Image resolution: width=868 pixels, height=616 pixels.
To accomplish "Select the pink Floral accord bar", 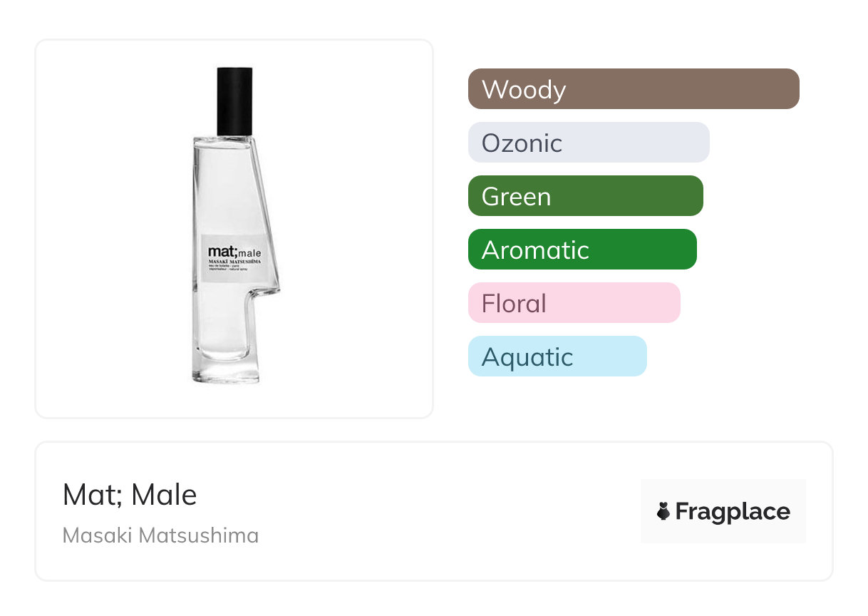I will 574,303.
